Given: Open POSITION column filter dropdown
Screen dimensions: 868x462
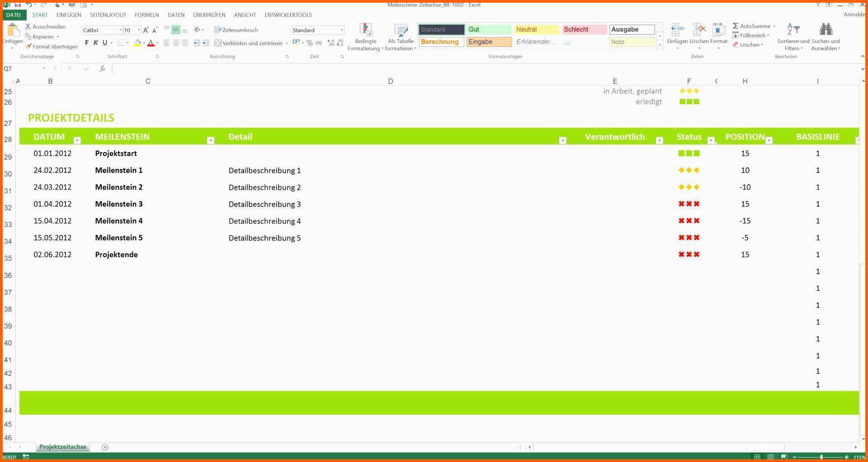Looking at the screenshot, I should [x=769, y=140].
